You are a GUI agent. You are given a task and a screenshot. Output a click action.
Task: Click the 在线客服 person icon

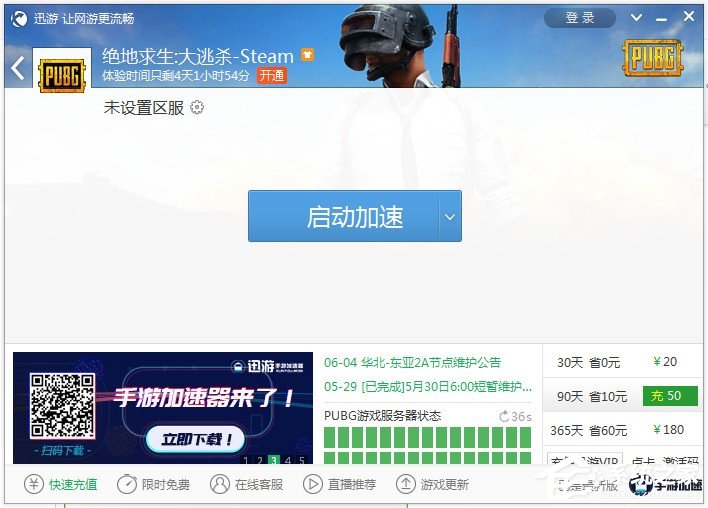coord(220,485)
